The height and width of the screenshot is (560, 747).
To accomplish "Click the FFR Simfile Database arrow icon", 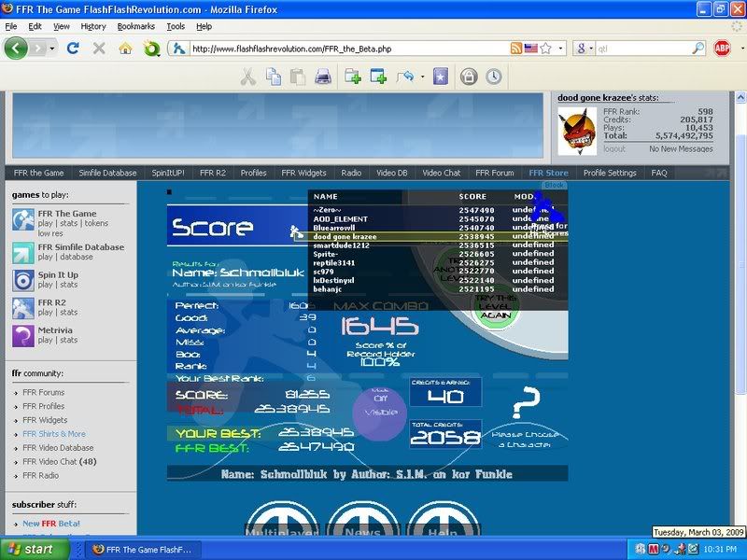I will pos(23,251).
